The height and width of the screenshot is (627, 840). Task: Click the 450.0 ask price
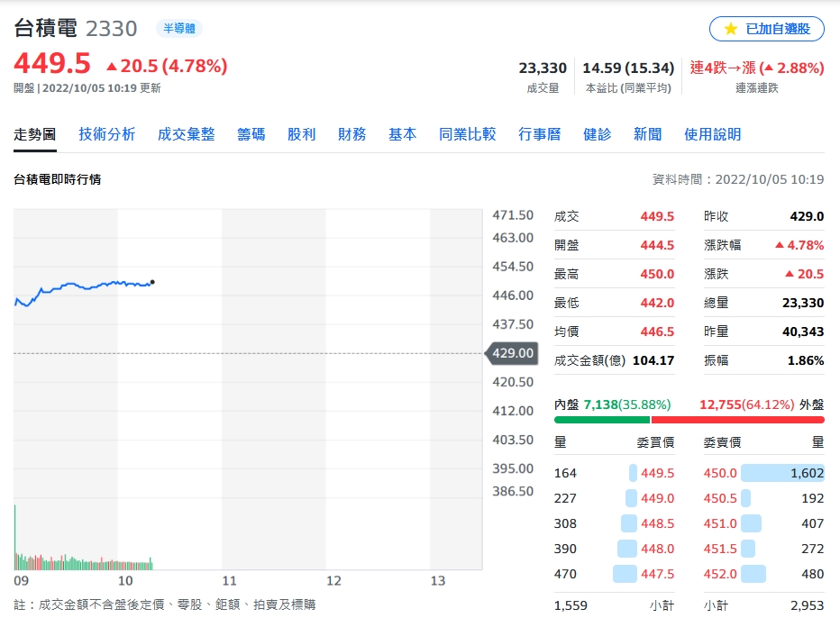point(720,473)
